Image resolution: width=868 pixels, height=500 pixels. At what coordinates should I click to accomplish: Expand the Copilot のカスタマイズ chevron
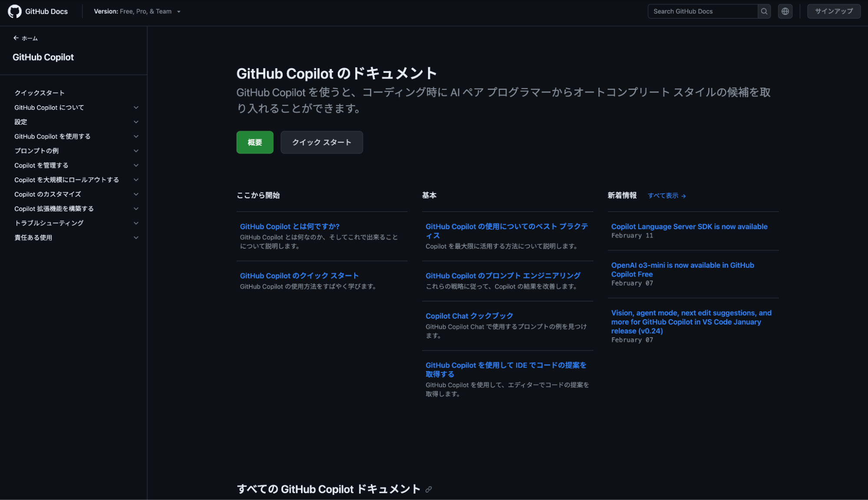136,194
